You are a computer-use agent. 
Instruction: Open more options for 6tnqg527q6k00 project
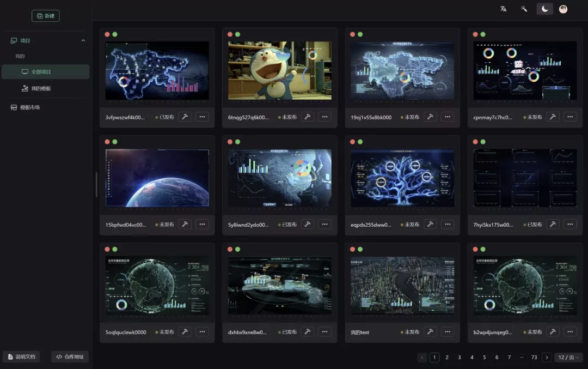(324, 117)
